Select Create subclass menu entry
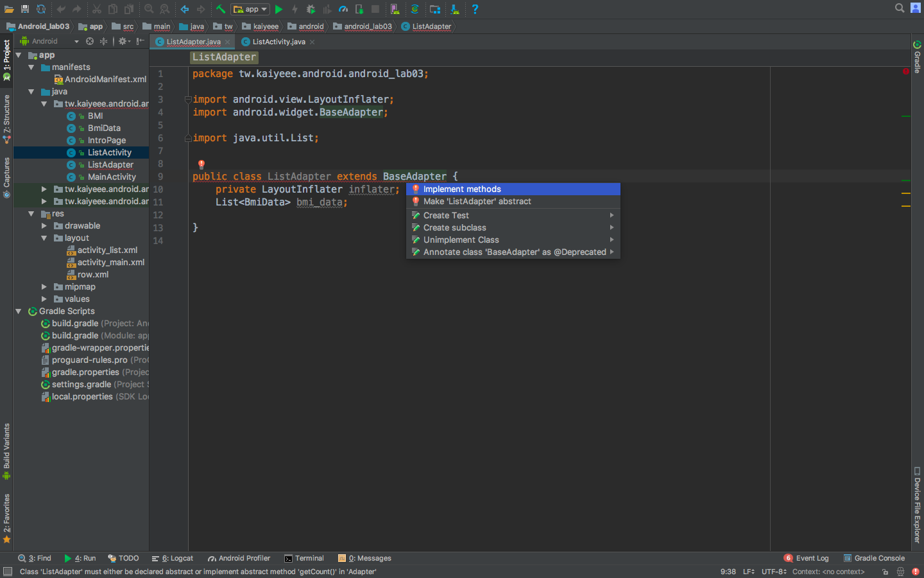Viewport: 924px width, 578px height. point(513,227)
